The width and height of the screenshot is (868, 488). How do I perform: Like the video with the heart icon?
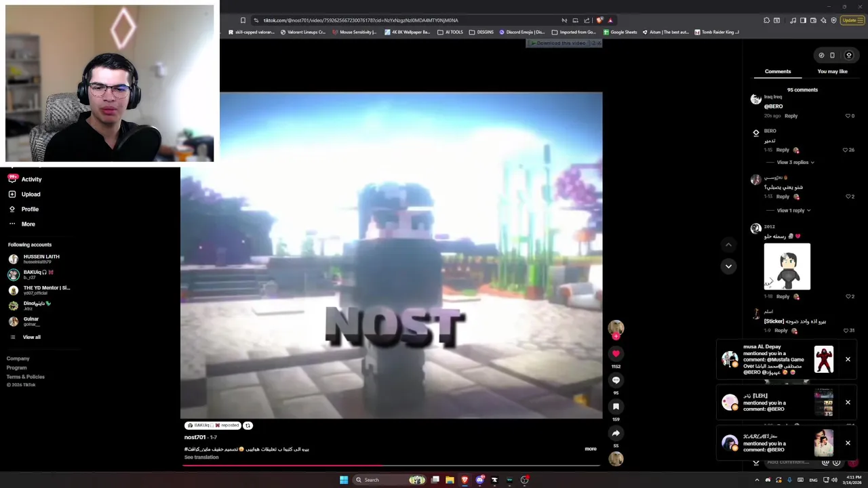tap(616, 353)
